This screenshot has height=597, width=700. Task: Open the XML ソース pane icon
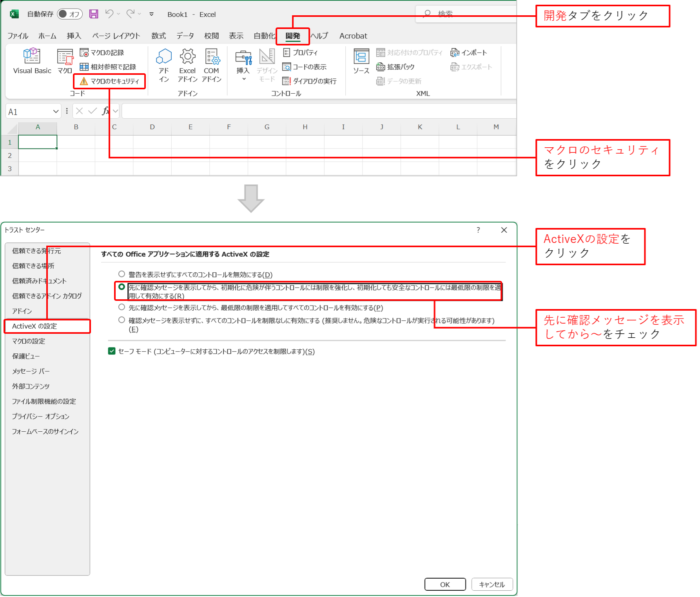[361, 56]
